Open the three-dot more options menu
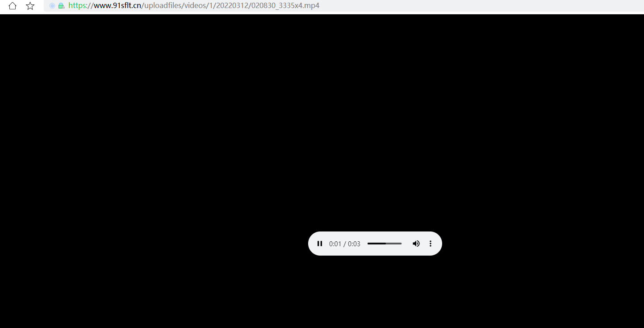Image resolution: width=644 pixels, height=328 pixels. coord(431,244)
